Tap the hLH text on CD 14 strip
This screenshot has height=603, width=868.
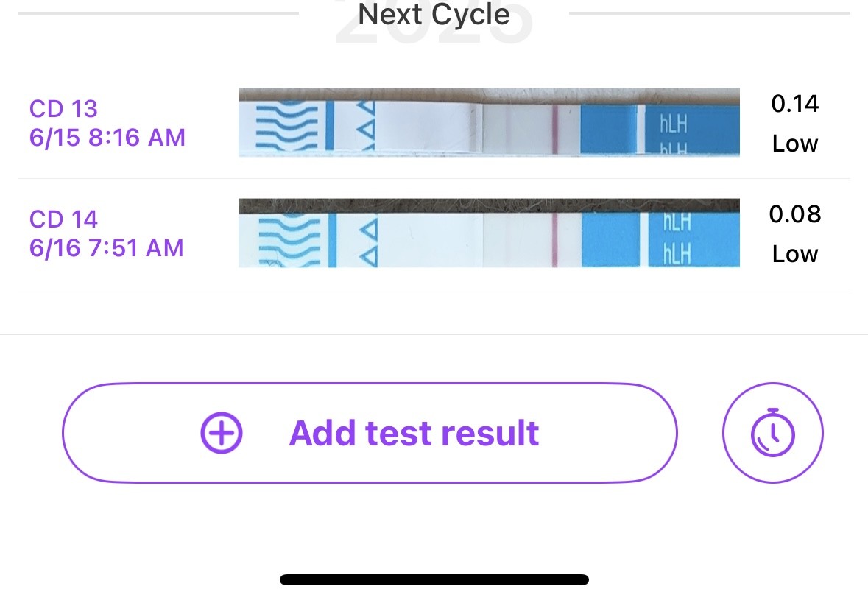point(677,238)
